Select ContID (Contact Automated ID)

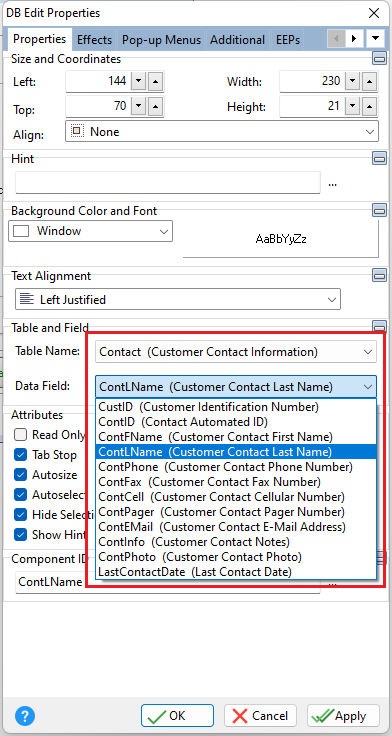pyautogui.click(x=236, y=422)
